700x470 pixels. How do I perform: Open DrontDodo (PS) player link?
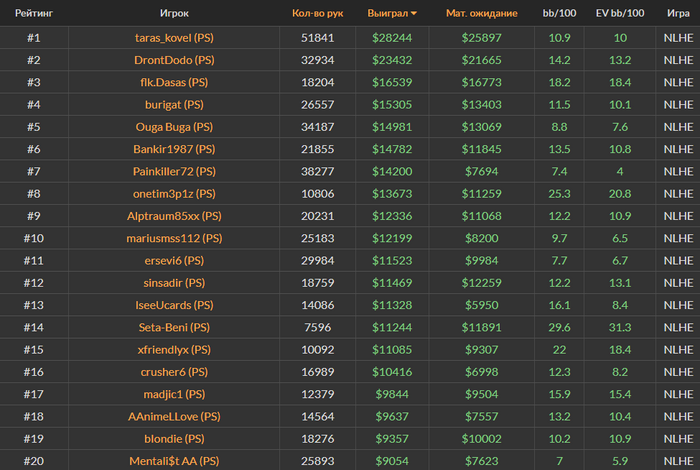pyautogui.click(x=174, y=60)
